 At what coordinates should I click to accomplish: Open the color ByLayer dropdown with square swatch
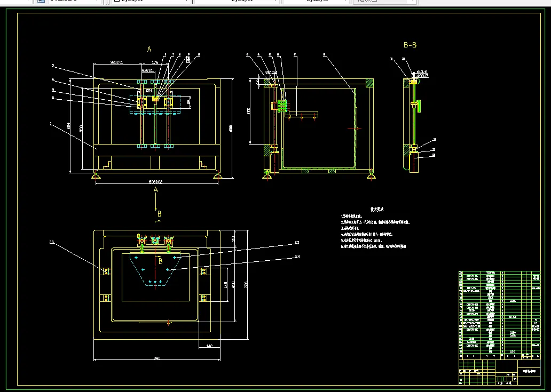[x=151, y=1]
